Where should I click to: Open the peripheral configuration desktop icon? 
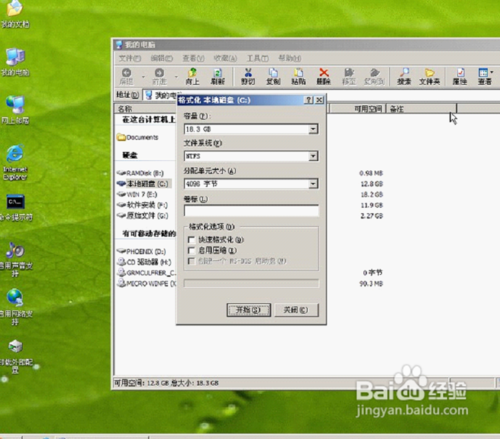[15, 356]
